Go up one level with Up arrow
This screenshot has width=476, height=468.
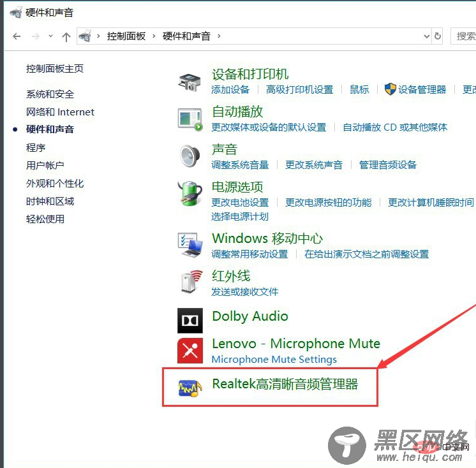click(x=66, y=37)
